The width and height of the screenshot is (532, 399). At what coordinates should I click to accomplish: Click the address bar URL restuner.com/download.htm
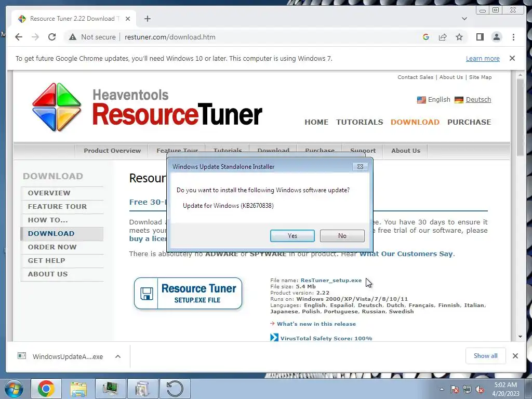(170, 37)
